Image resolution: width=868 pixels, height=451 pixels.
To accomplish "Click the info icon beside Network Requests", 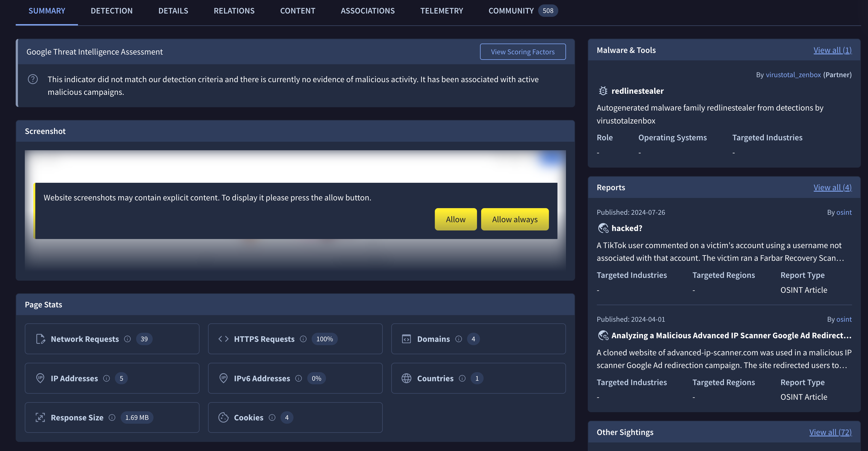I will [127, 339].
